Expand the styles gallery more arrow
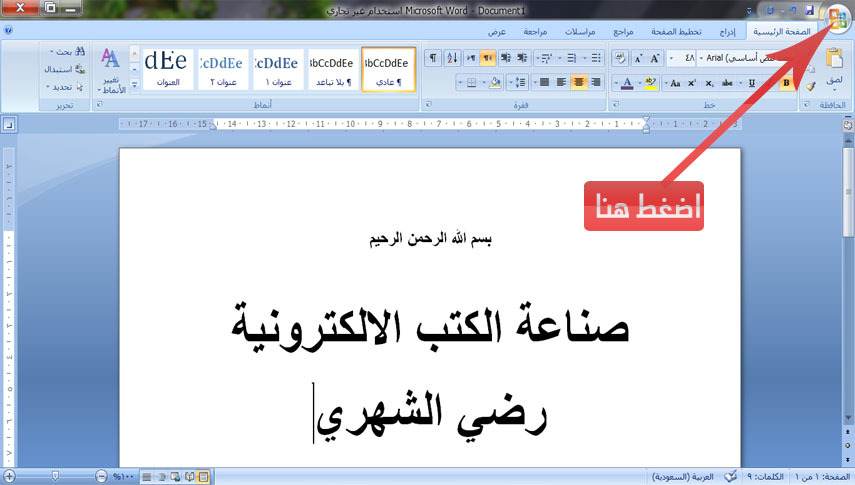Viewport: 855px width, 485px height. point(135,85)
